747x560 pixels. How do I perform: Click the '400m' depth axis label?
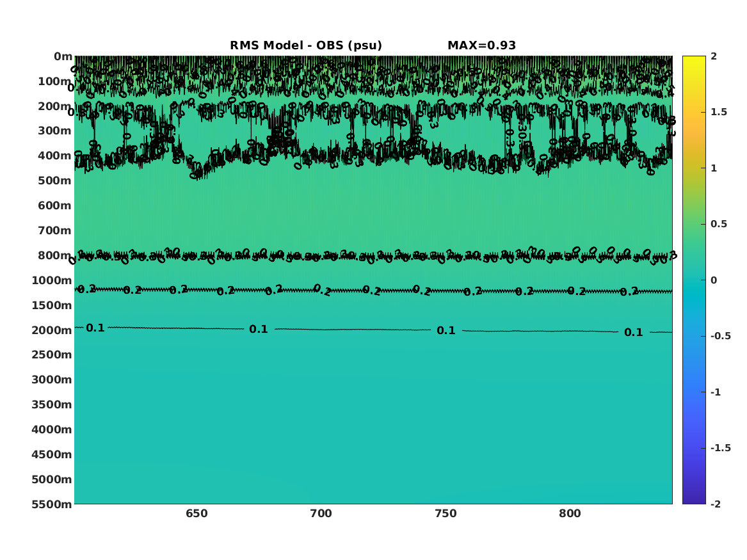55,156
